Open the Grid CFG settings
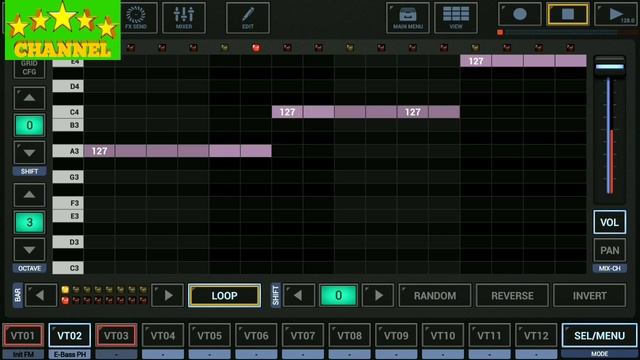The image size is (640, 360). click(29, 68)
